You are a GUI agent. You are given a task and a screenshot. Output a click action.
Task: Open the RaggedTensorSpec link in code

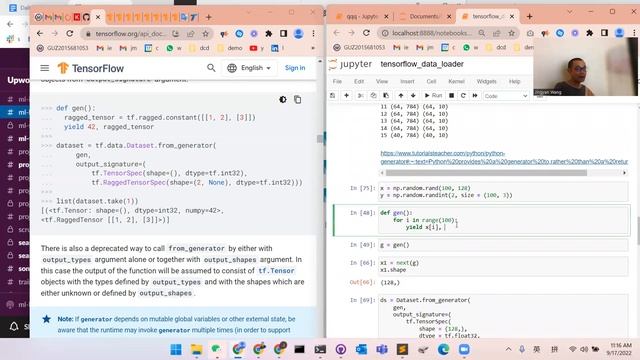(134, 182)
